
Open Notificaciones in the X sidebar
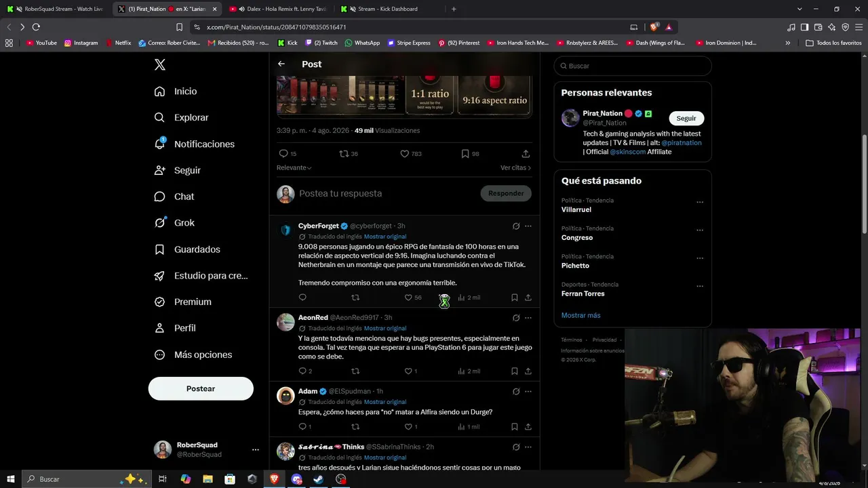pos(195,144)
